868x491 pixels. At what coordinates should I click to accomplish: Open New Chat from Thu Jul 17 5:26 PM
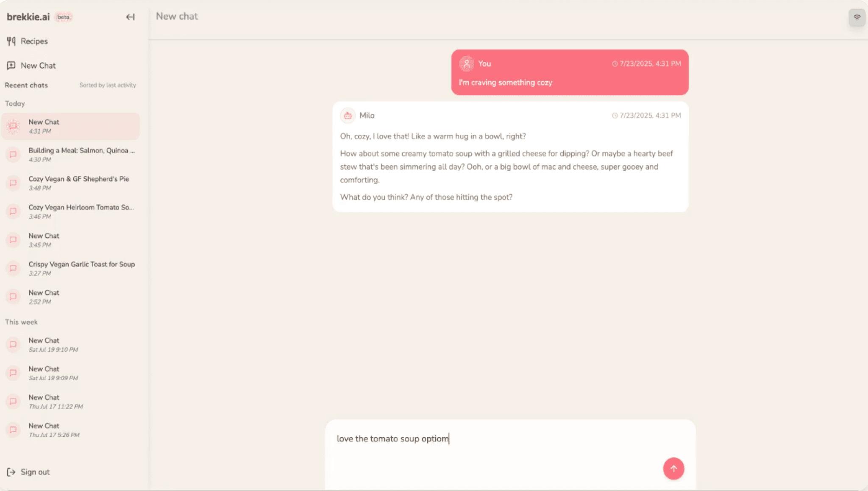coord(71,430)
